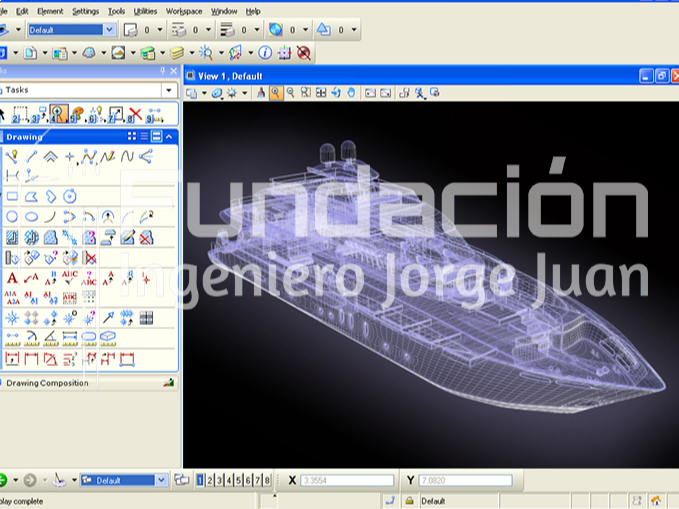
Task: Pin the Tasks panel with pushpin
Action: pyautogui.click(x=162, y=71)
